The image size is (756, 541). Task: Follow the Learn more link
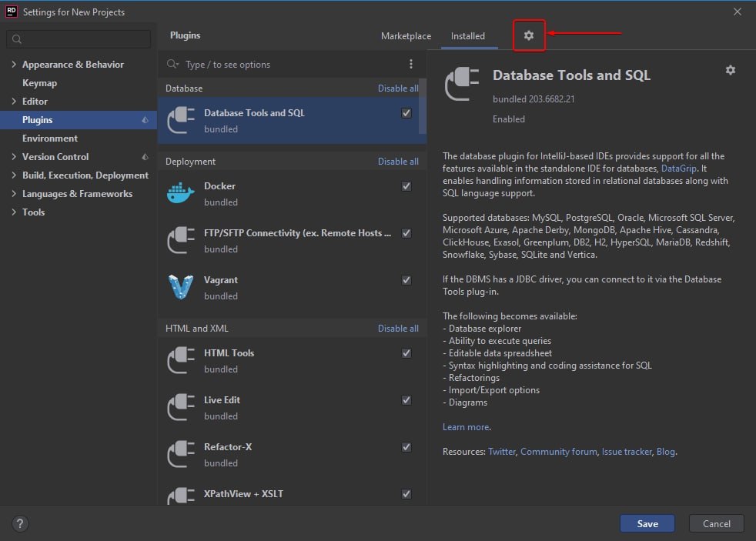pos(466,427)
